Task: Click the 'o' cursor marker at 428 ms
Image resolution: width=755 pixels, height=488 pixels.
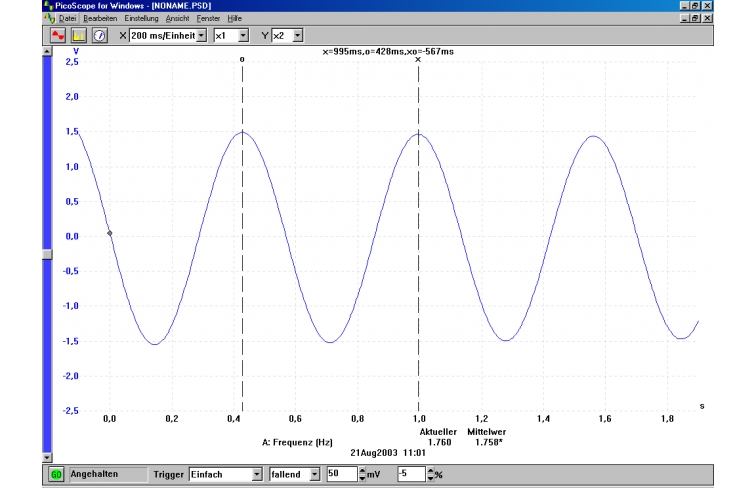Action: [242, 59]
